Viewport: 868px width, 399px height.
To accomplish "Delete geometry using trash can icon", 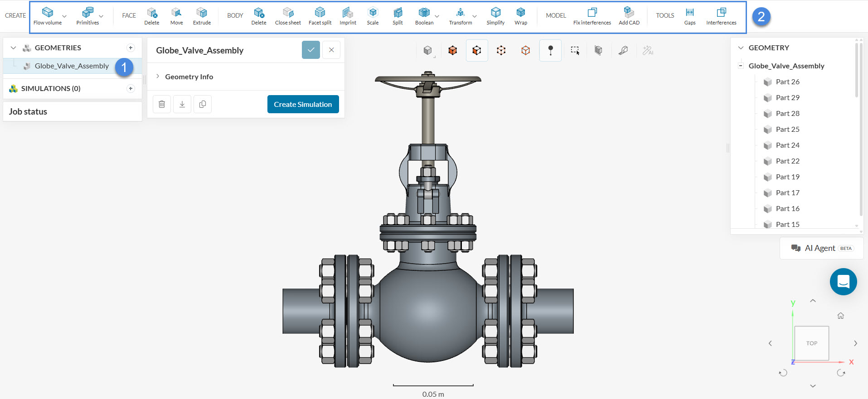I will pyautogui.click(x=162, y=104).
